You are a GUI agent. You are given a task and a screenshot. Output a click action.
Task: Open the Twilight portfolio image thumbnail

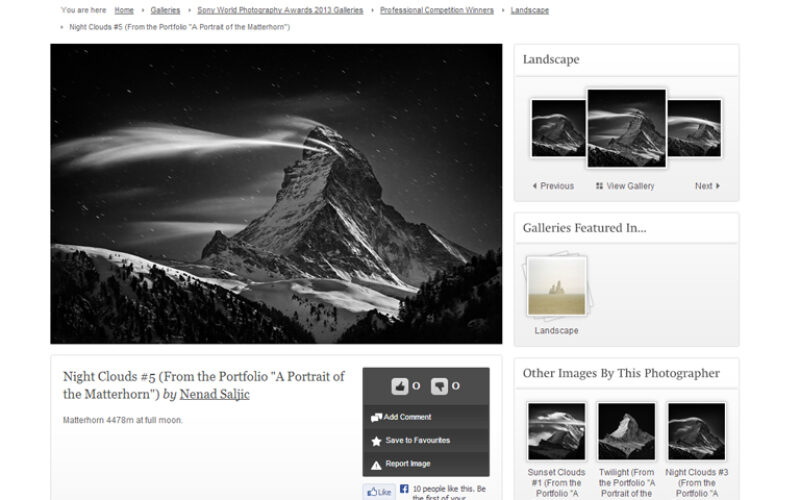(626, 431)
